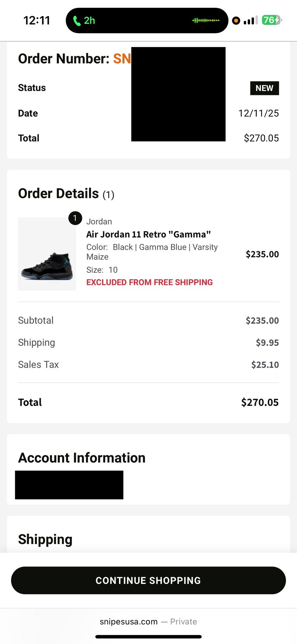Expand the Account Information section
The image size is (297, 644).
(81, 458)
